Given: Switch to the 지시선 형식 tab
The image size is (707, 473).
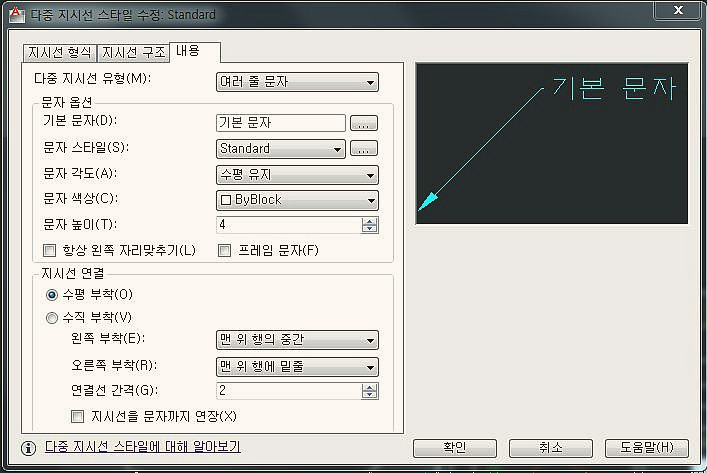Looking at the screenshot, I should [x=60, y=53].
